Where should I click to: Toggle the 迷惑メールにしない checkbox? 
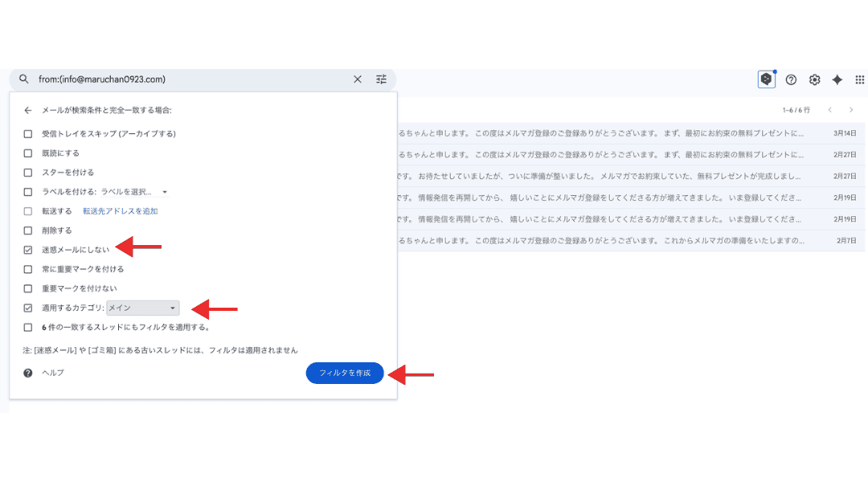click(x=28, y=250)
